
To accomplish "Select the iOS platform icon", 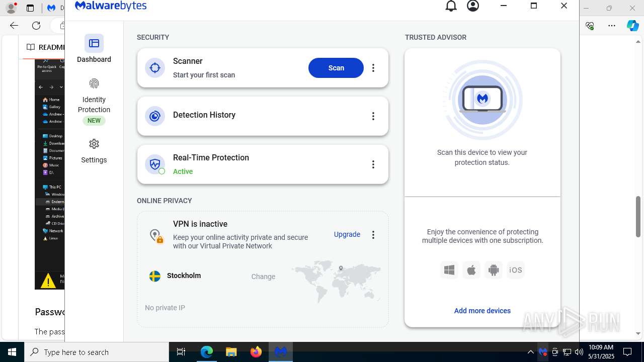I will (x=516, y=270).
